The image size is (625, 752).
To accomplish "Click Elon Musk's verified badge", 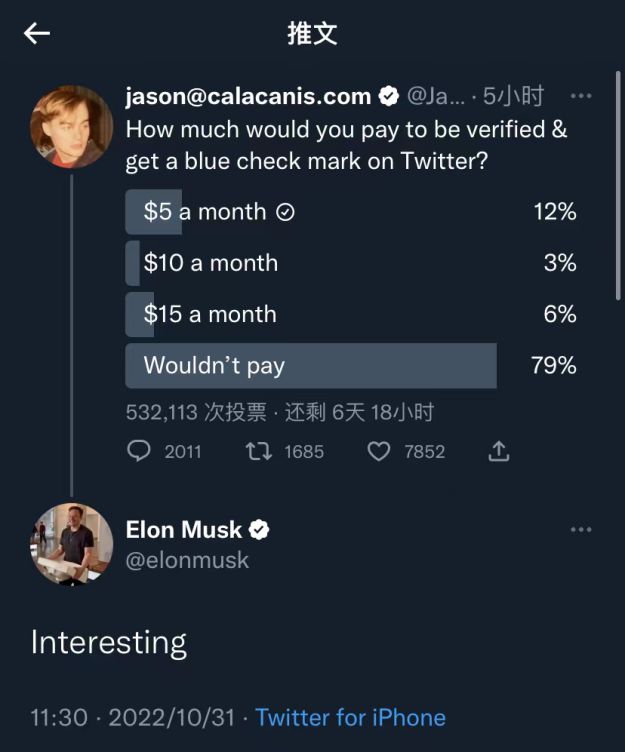I will coord(259,530).
